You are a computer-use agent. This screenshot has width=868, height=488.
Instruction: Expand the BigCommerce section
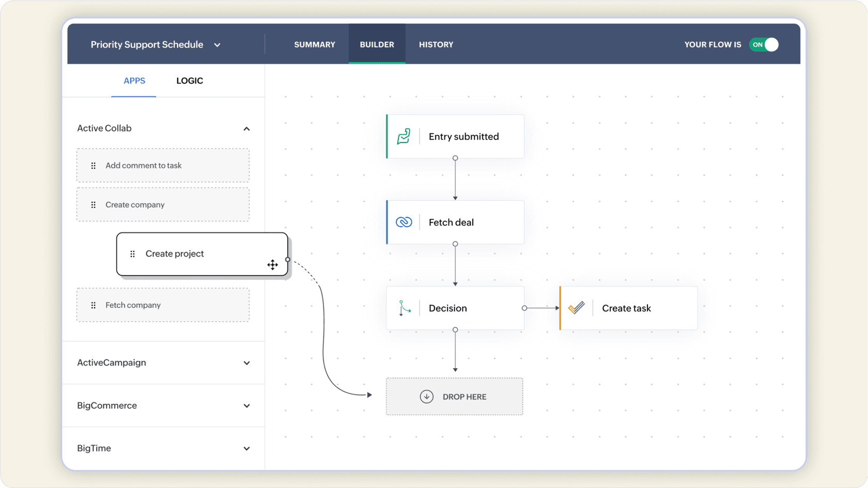pos(247,406)
